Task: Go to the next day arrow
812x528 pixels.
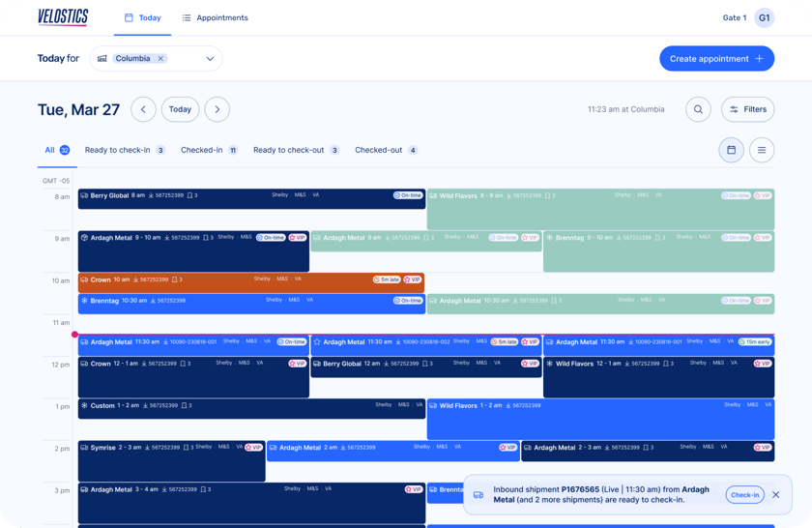Action: point(217,109)
